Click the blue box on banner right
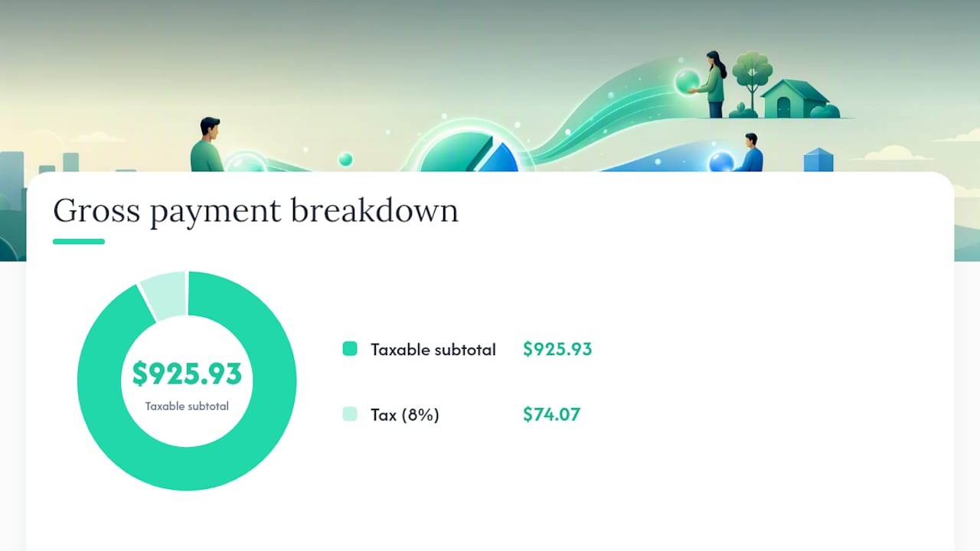This screenshot has width=980, height=551. (x=818, y=160)
